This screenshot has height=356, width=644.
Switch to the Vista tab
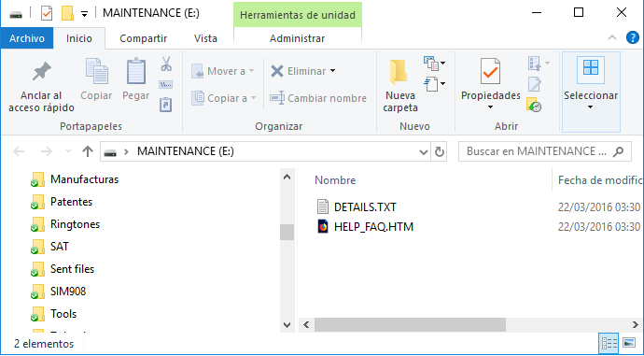[x=205, y=38]
